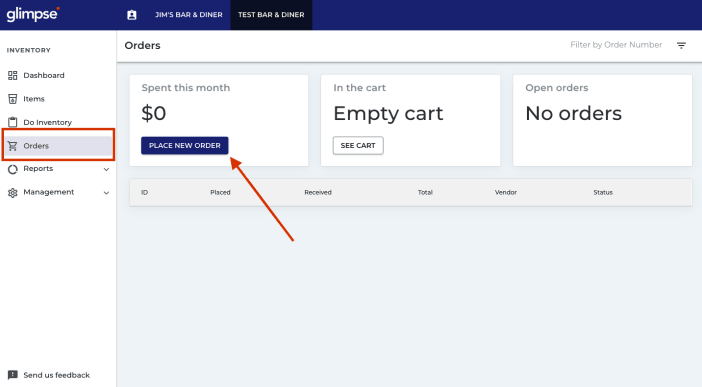Click the Reports chart icon
This screenshot has width=702, height=387.
[13, 169]
